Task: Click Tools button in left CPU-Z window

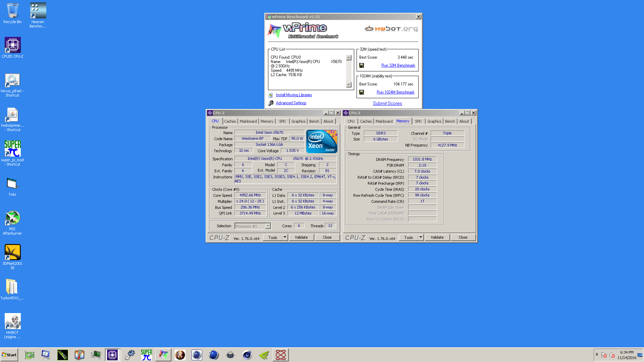Action: [273, 237]
